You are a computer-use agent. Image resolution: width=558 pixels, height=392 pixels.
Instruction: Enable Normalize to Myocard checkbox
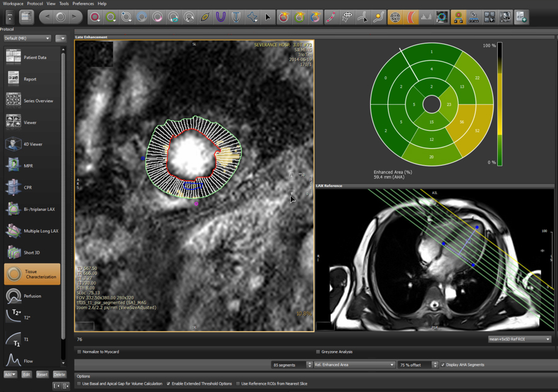coord(79,352)
